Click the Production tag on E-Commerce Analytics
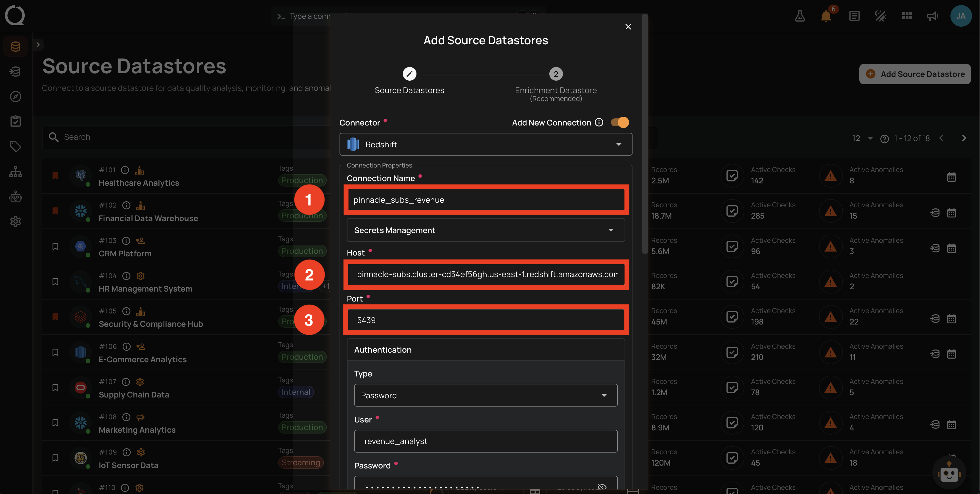980x494 pixels. pos(302,357)
